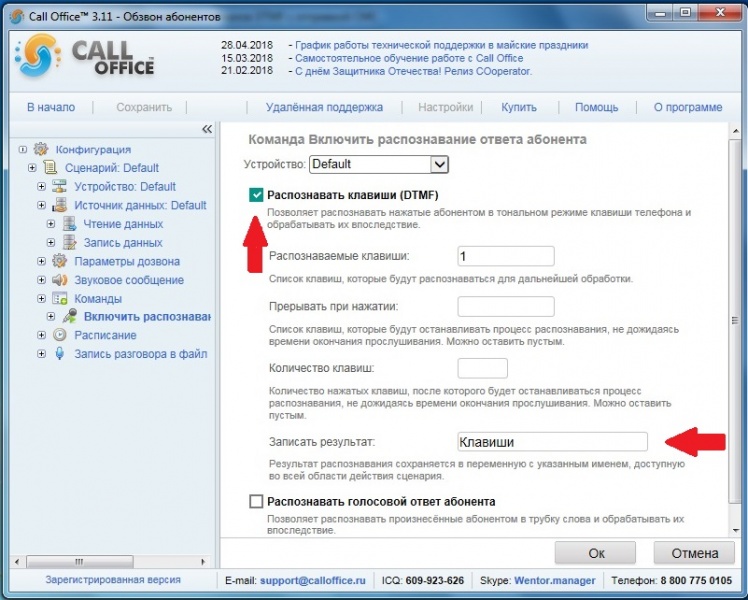Click the Запись разговора microphone icon
This screenshot has width=748, height=600.
click(x=60, y=353)
